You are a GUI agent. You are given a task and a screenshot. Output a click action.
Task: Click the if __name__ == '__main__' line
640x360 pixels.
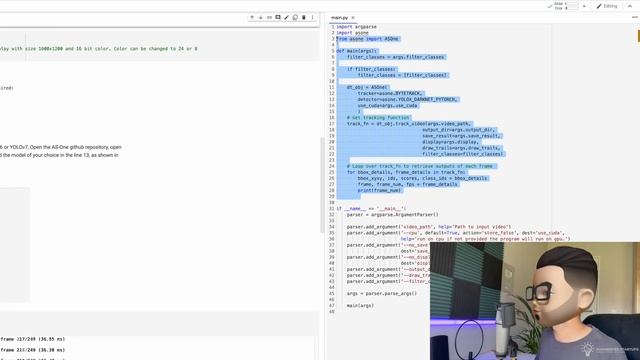pos(371,209)
